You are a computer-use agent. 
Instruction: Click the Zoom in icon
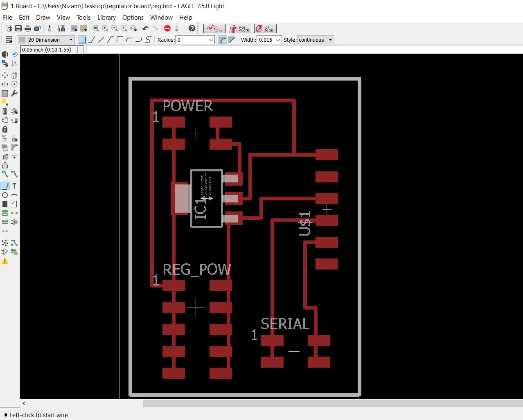(x=105, y=28)
